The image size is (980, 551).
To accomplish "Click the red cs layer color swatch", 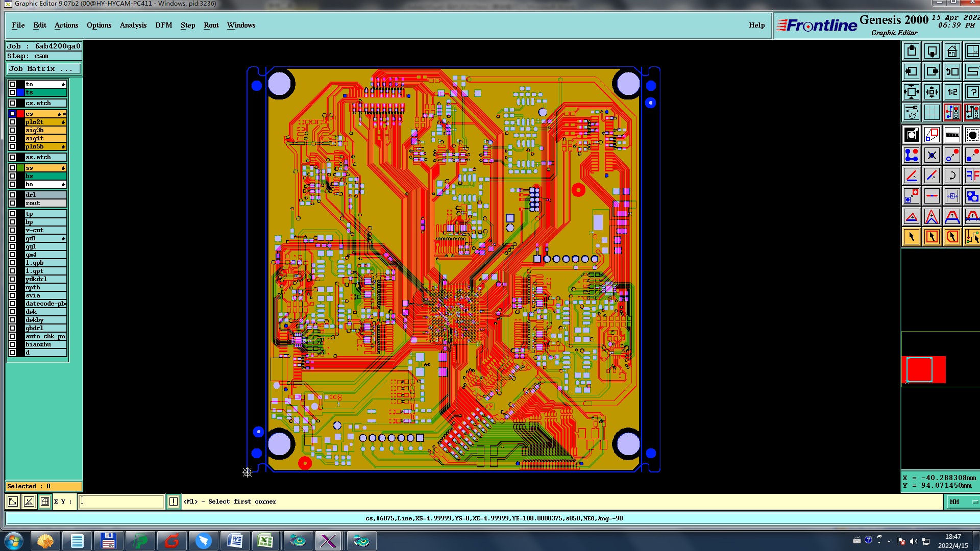I will click(x=20, y=114).
